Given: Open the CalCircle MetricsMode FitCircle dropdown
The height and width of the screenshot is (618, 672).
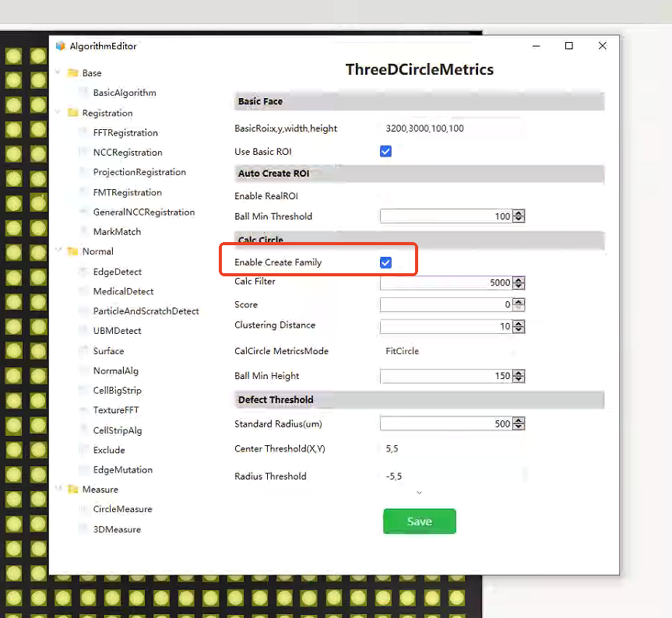Looking at the screenshot, I should click(x=451, y=351).
